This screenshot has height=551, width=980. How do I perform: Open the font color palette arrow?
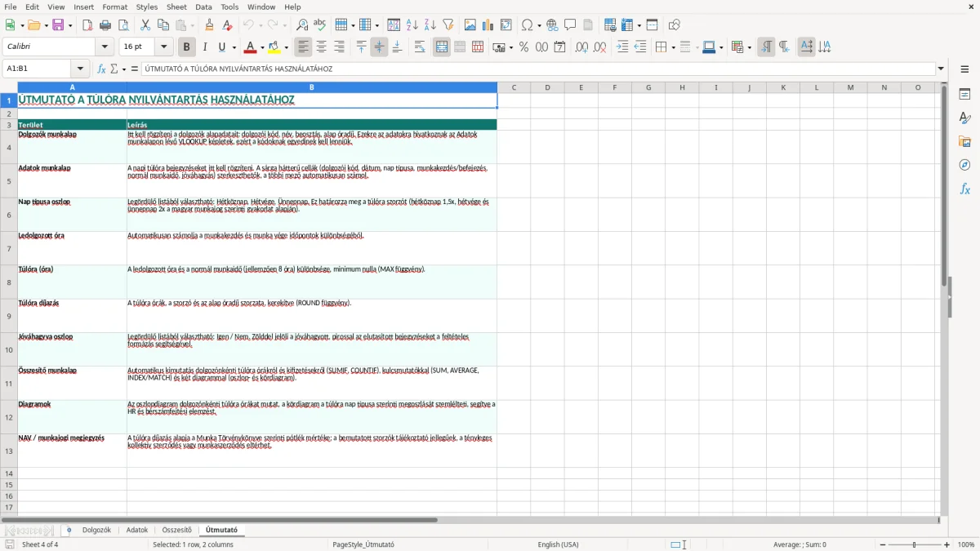[x=261, y=47]
